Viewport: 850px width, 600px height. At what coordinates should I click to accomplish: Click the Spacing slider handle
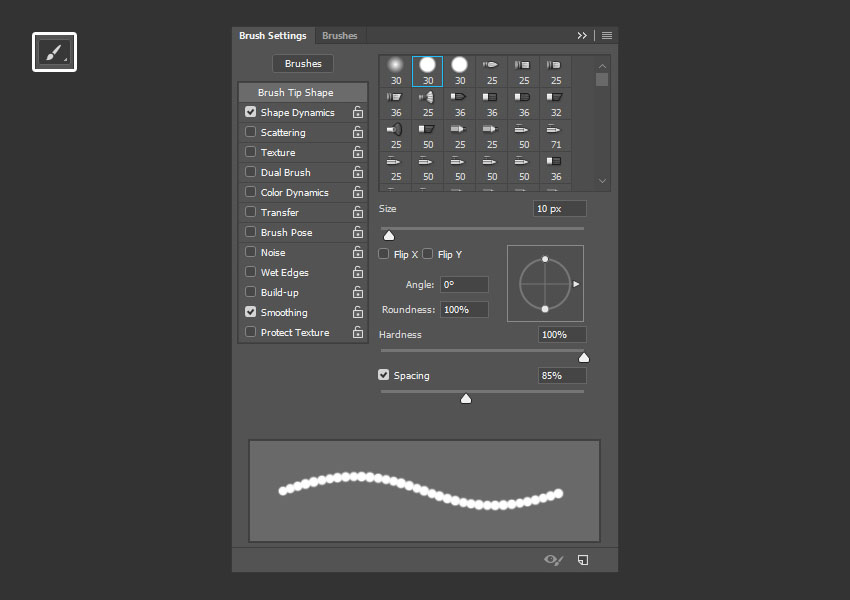(x=466, y=398)
